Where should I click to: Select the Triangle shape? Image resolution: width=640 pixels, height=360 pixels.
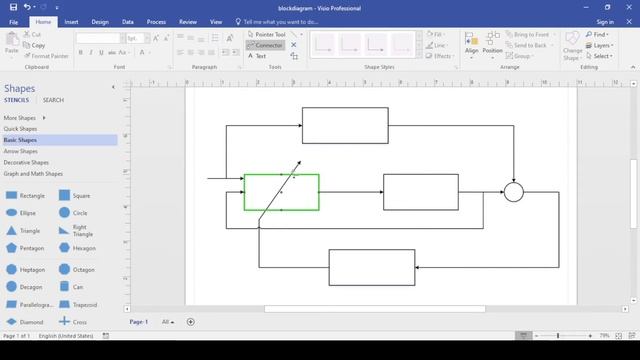pyautogui.click(x=23, y=231)
